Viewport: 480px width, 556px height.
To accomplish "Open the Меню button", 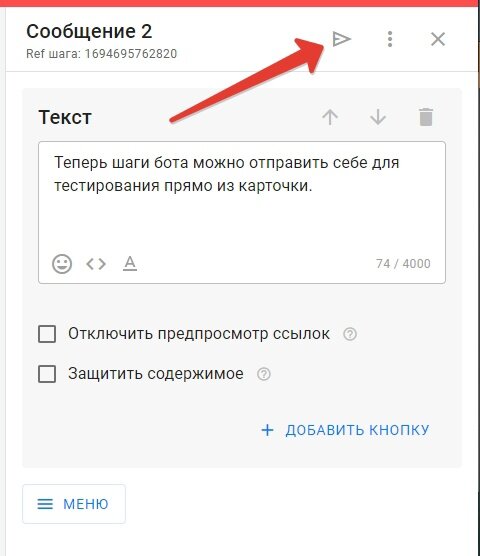I will 74,504.
